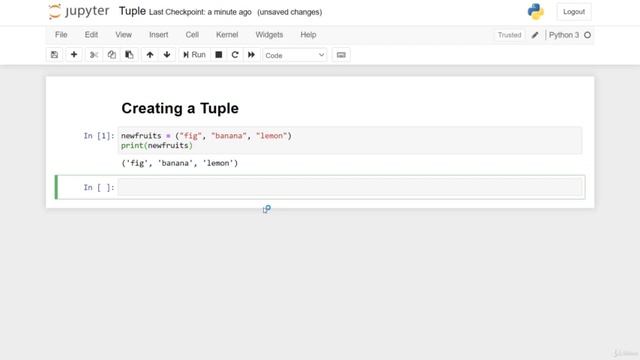Copy selected cells icon

111,55
